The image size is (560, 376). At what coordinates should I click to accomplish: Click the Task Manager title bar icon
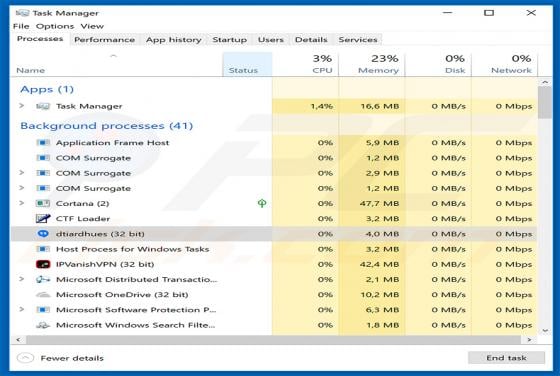pos(22,13)
